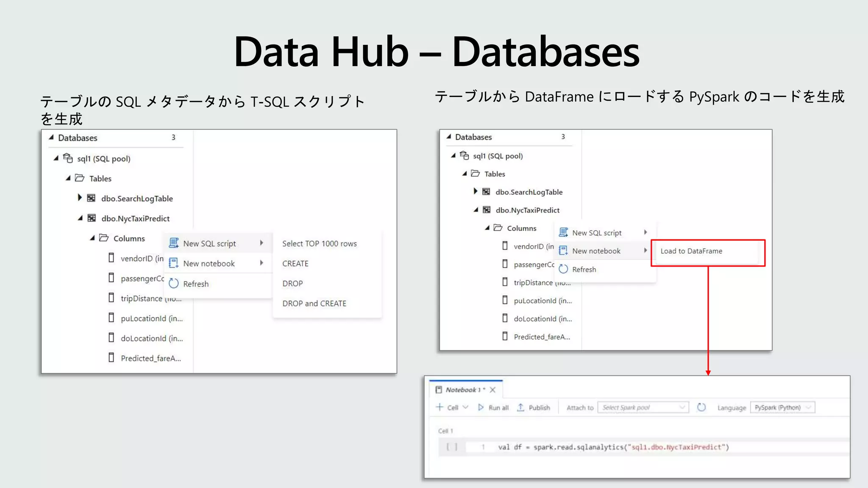
Task: Click New notebook icon in right context menu
Action: coord(563,250)
